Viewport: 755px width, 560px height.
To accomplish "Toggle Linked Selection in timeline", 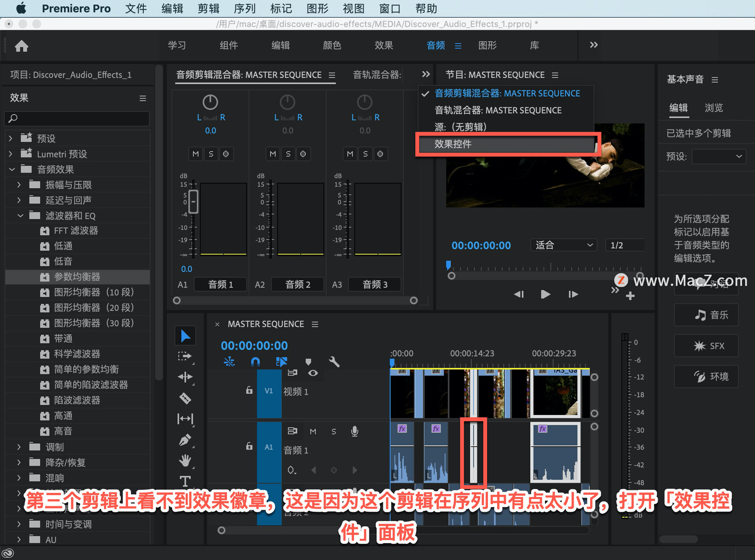I will [282, 362].
